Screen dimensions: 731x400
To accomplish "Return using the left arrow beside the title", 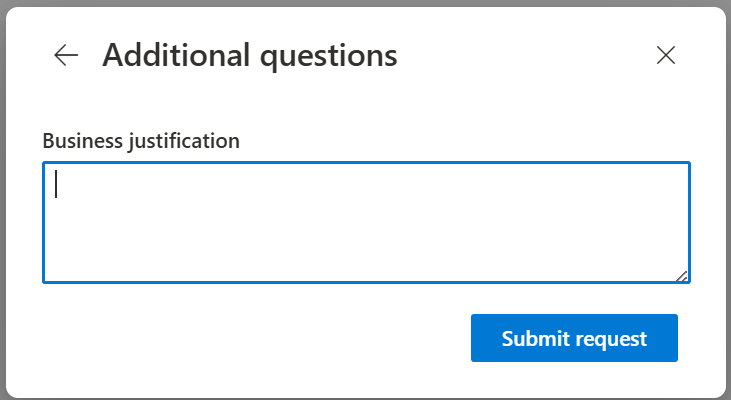I will (x=66, y=55).
